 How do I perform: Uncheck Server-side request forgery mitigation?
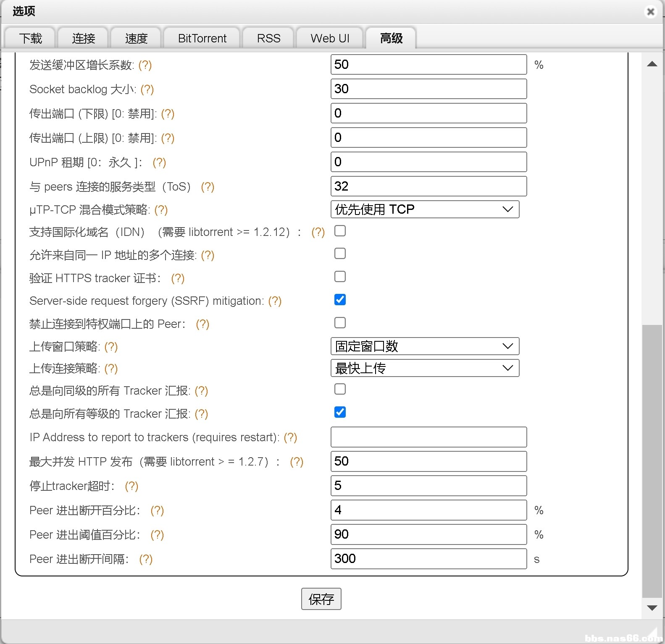340,300
